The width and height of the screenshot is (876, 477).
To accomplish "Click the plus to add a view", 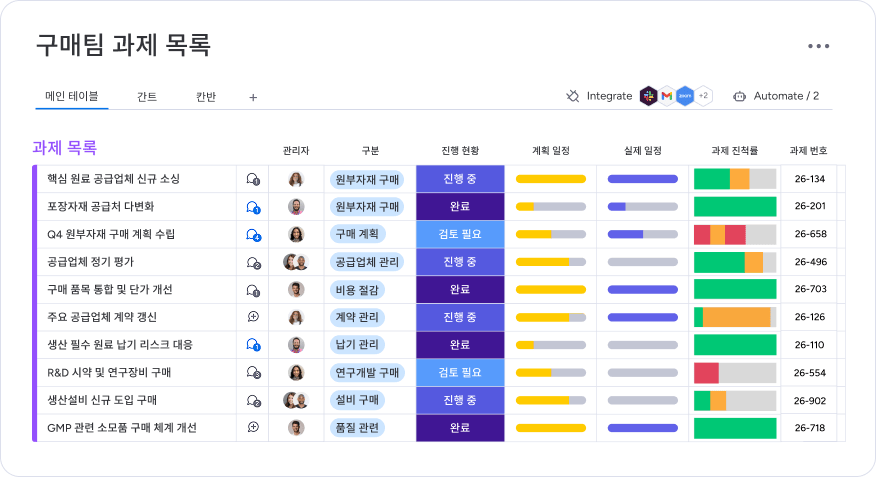I will [x=253, y=98].
